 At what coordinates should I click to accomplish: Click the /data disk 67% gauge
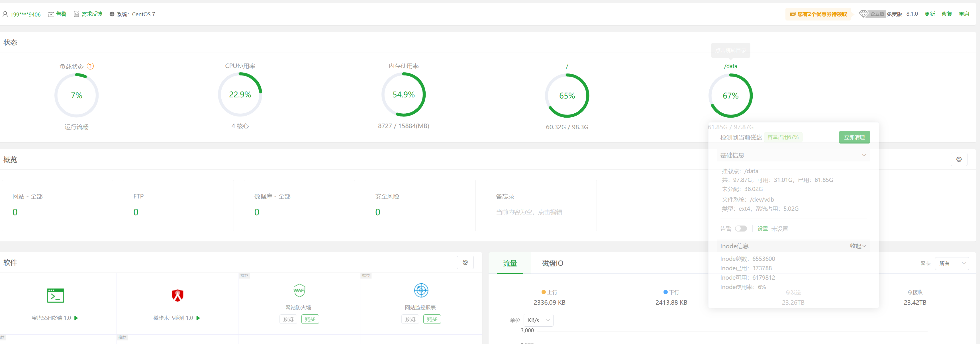click(730, 95)
